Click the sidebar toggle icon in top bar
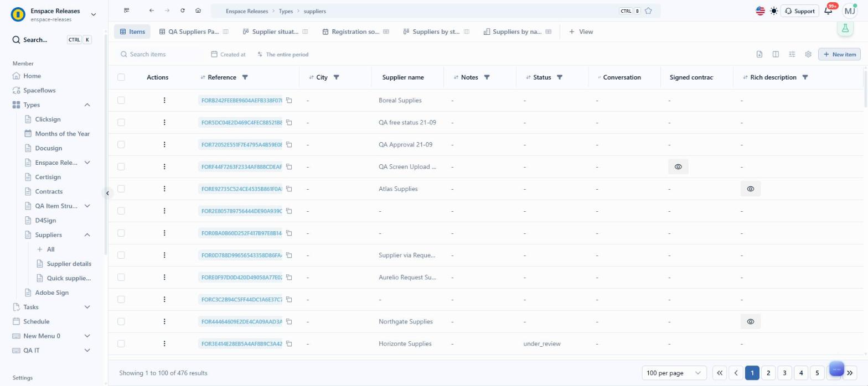This screenshot has width=868, height=386. coord(127,11)
